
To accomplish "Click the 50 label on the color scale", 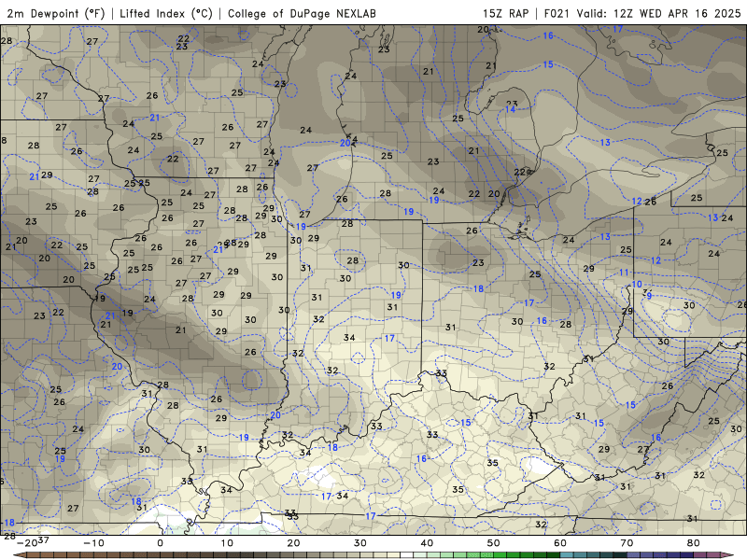I will (x=494, y=543).
